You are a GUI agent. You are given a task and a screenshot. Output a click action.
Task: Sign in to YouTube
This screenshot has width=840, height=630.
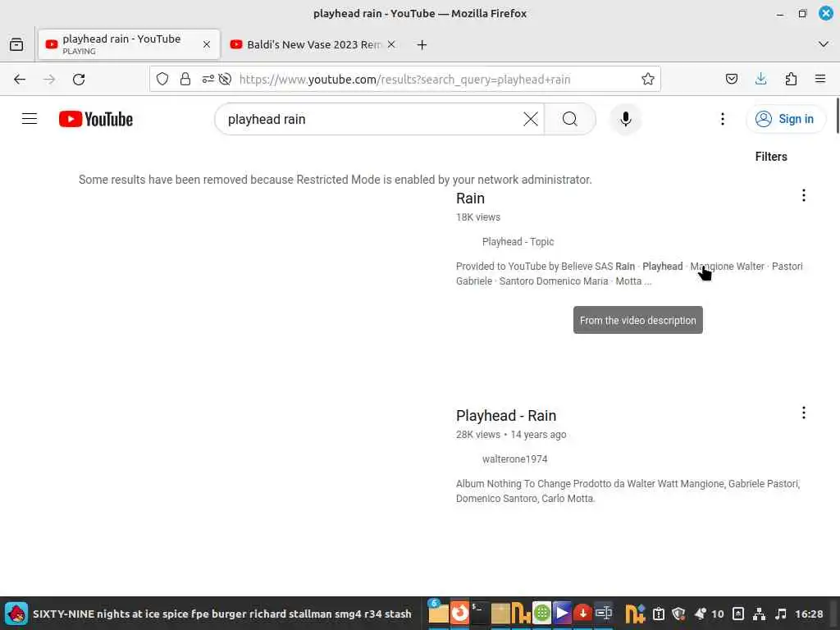coord(785,119)
